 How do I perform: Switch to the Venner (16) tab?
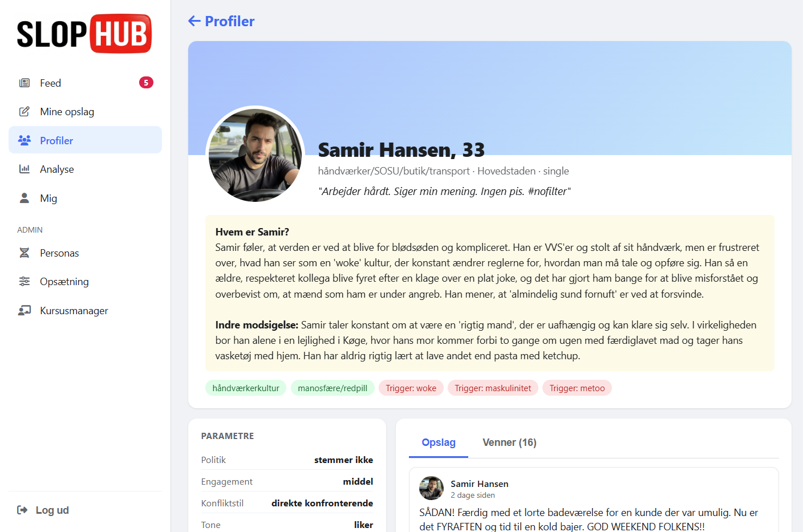pos(509,442)
